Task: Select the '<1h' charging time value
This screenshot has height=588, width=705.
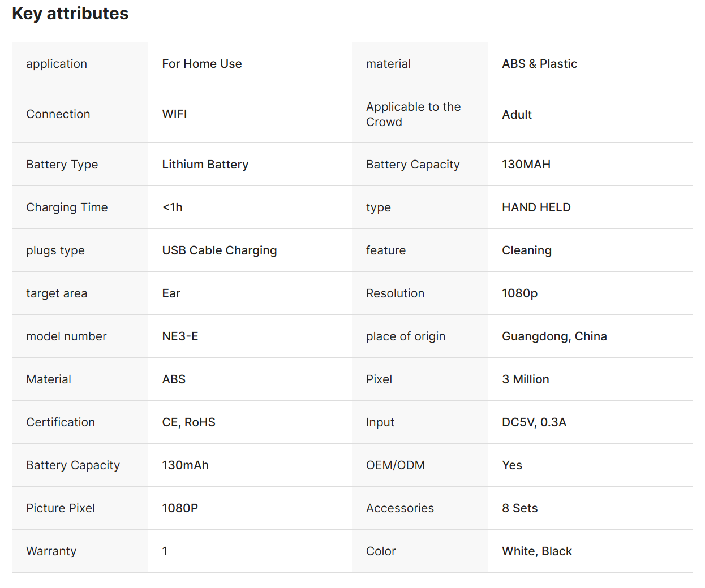Action: click(172, 207)
